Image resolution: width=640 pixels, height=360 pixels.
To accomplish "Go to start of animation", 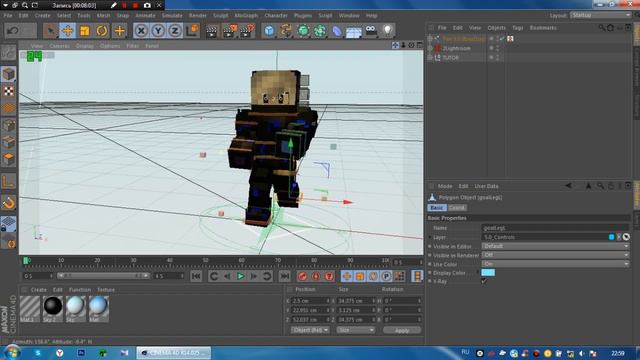I will [196, 276].
